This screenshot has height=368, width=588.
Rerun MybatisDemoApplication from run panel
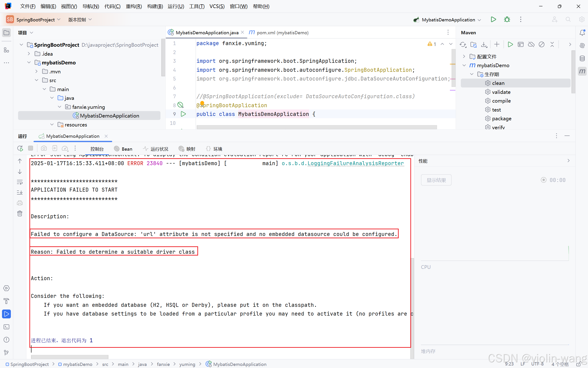(20, 149)
